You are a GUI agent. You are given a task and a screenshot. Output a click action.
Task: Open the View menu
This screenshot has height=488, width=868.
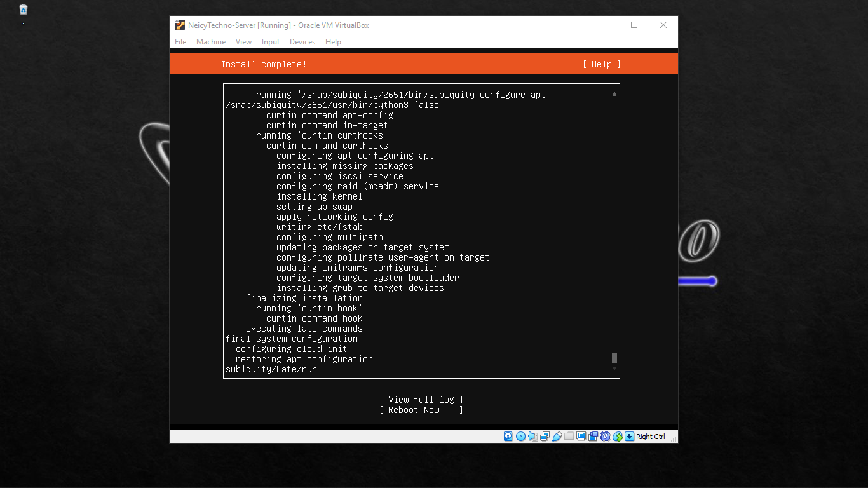coord(244,42)
